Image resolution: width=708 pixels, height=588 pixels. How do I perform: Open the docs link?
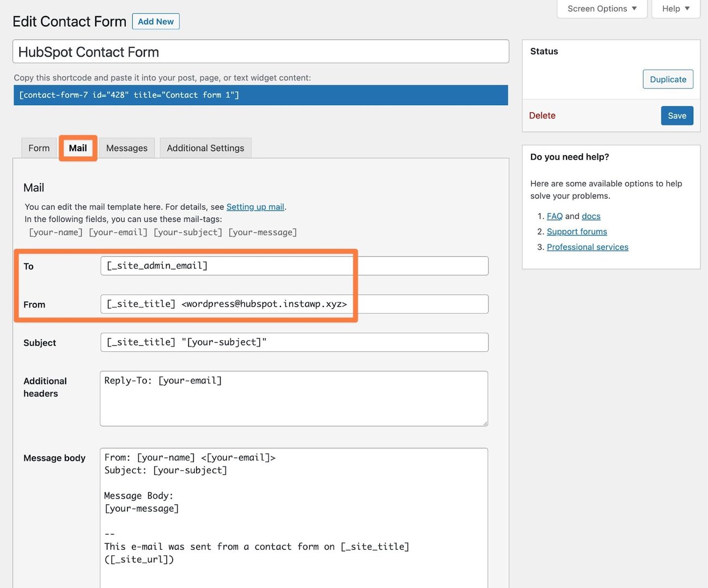[x=591, y=216]
